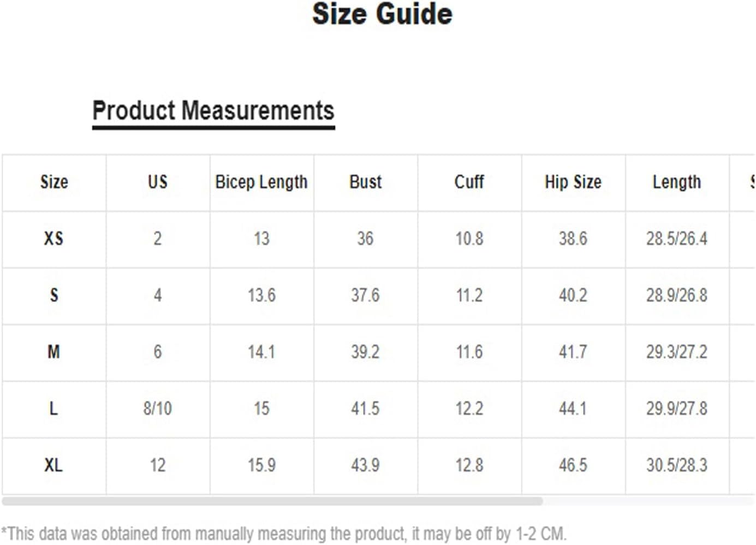
Task: Select the S size row label
Action: 54,295
